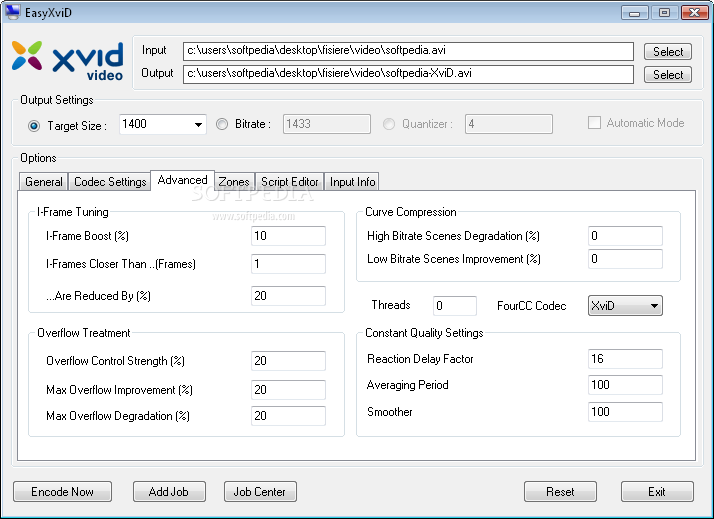Click Select button next to Input path
Screen dimensions: 714x519
tap(668, 51)
